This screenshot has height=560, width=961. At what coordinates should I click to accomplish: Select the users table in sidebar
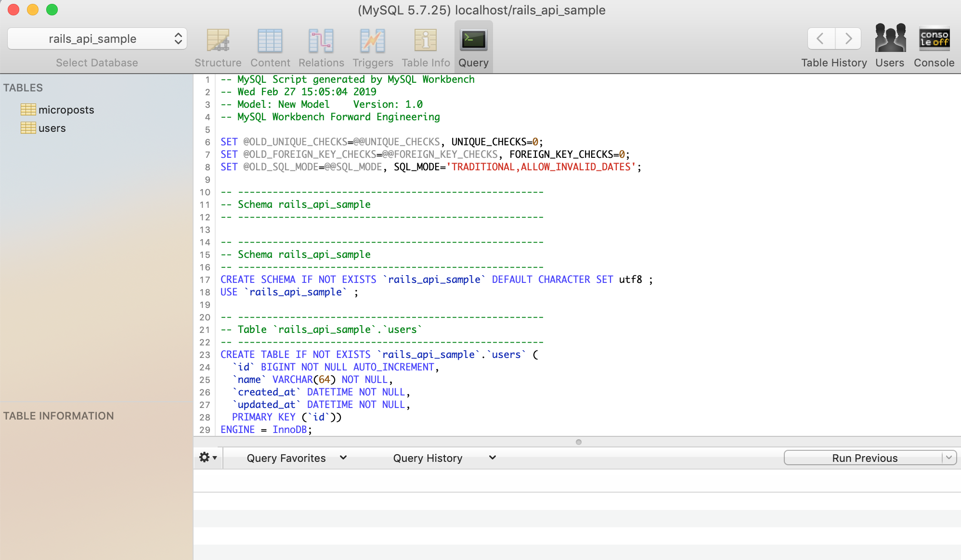click(x=52, y=128)
